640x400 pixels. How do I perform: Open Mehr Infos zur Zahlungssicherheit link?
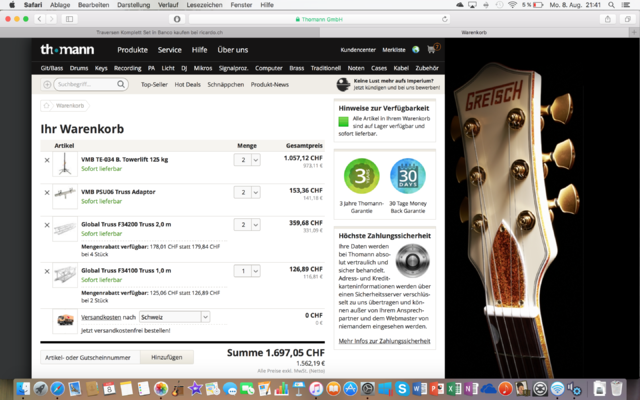point(384,341)
